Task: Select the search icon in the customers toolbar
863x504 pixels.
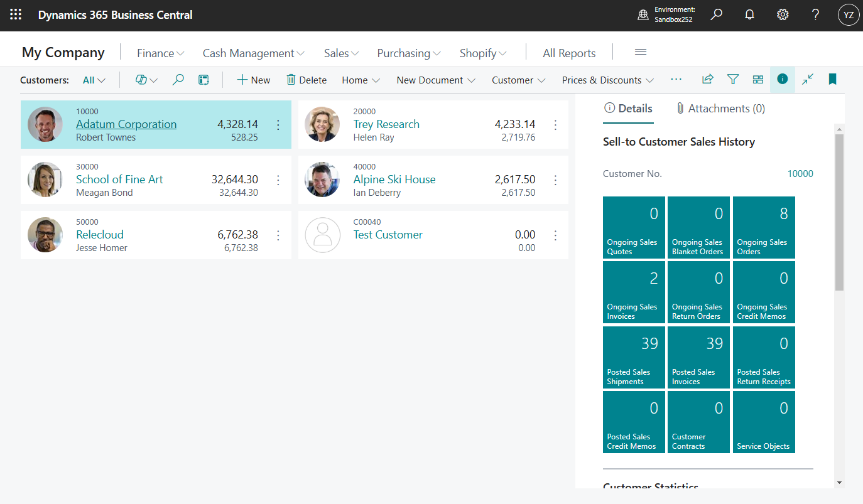Action: 178,80
